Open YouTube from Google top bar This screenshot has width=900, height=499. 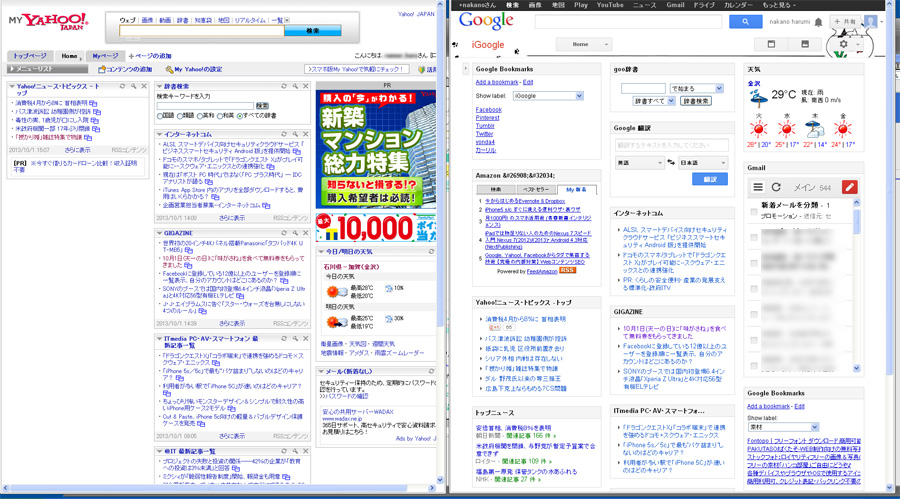(610, 5)
